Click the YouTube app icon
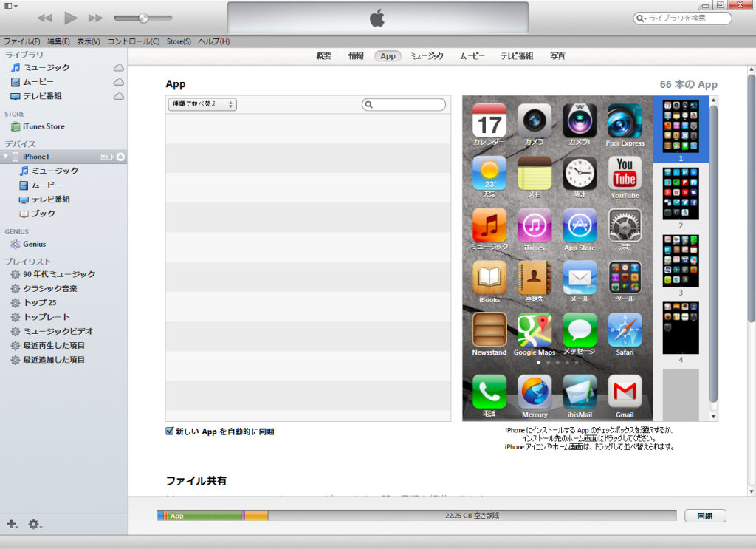Screen dimensions: 756x549 pos(625,173)
